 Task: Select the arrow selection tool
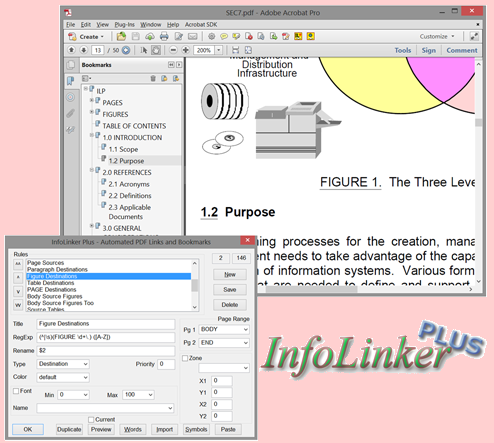144,50
